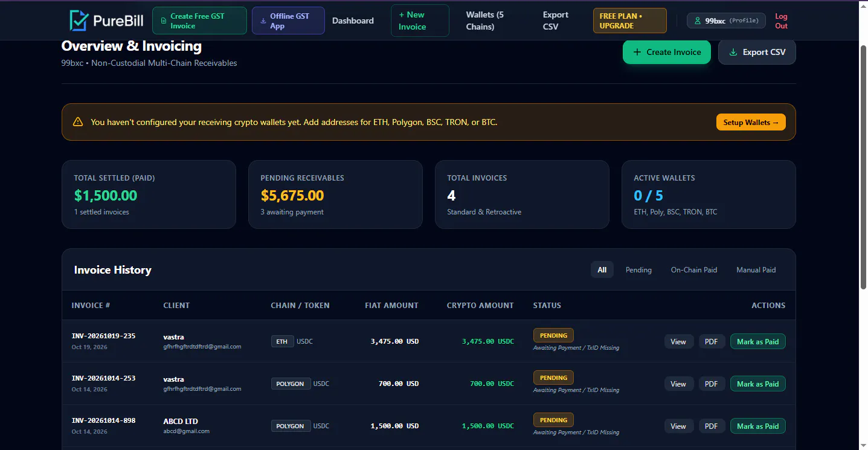
Task: Mark invoice INV-20261019-235 as paid
Action: coord(758,341)
